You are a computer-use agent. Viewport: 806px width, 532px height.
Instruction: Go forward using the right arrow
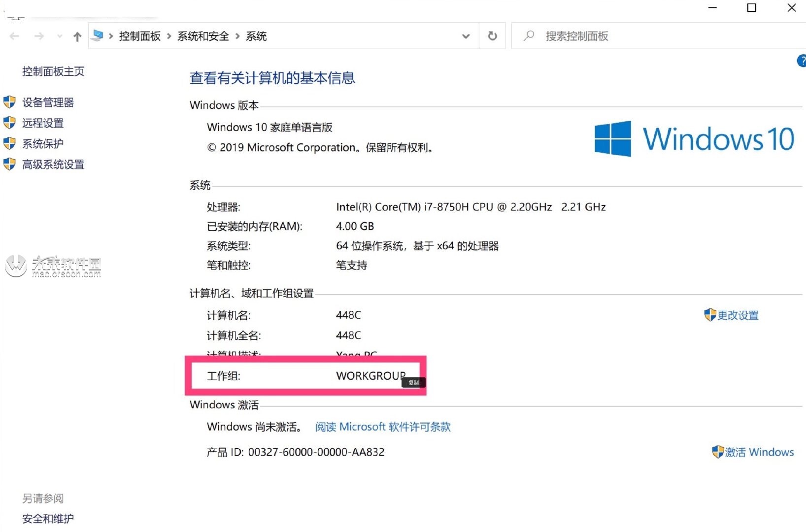39,36
